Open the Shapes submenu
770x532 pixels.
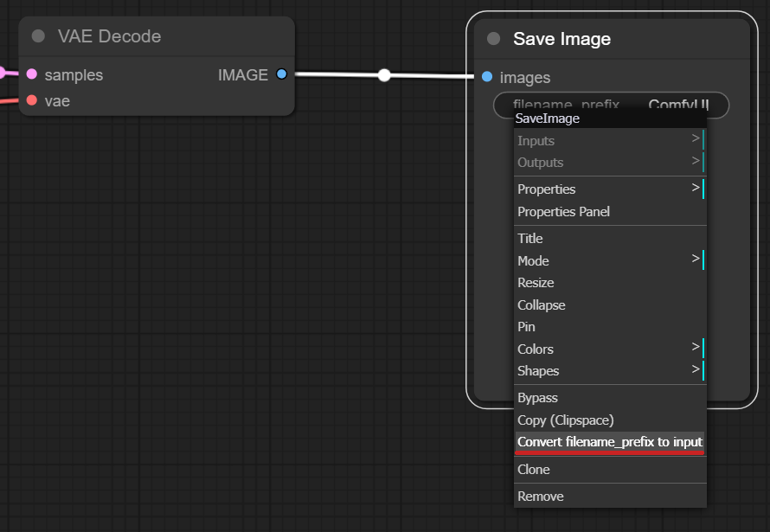point(610,370)
